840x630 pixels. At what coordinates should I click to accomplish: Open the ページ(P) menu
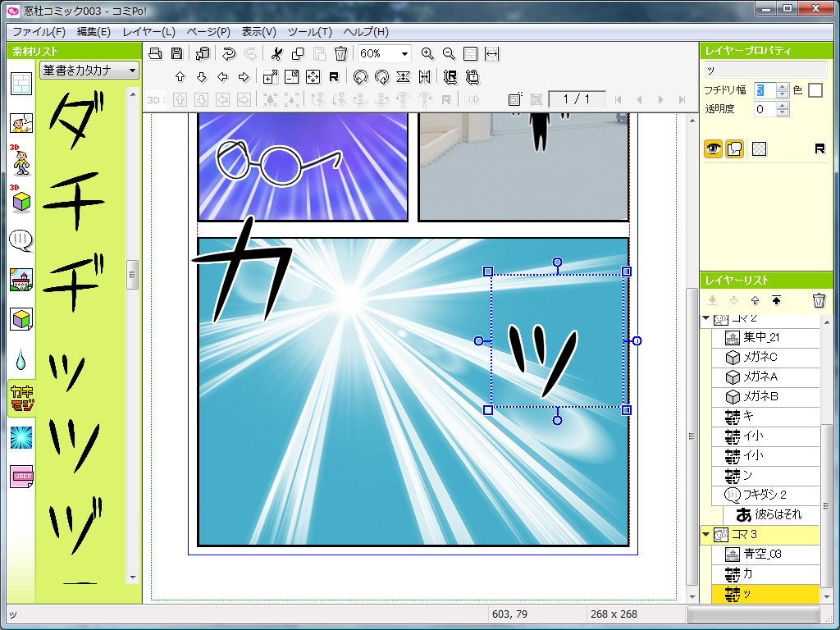click(x=208, y=32)
